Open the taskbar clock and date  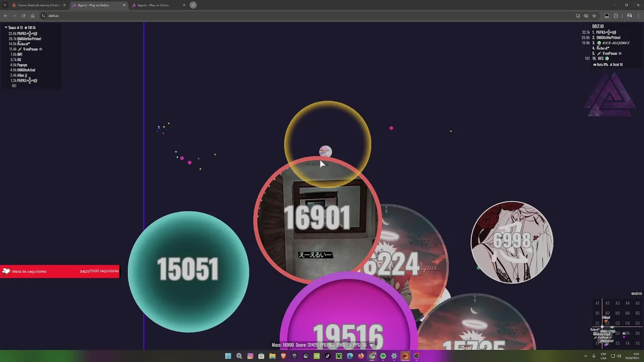coord(632,356)
